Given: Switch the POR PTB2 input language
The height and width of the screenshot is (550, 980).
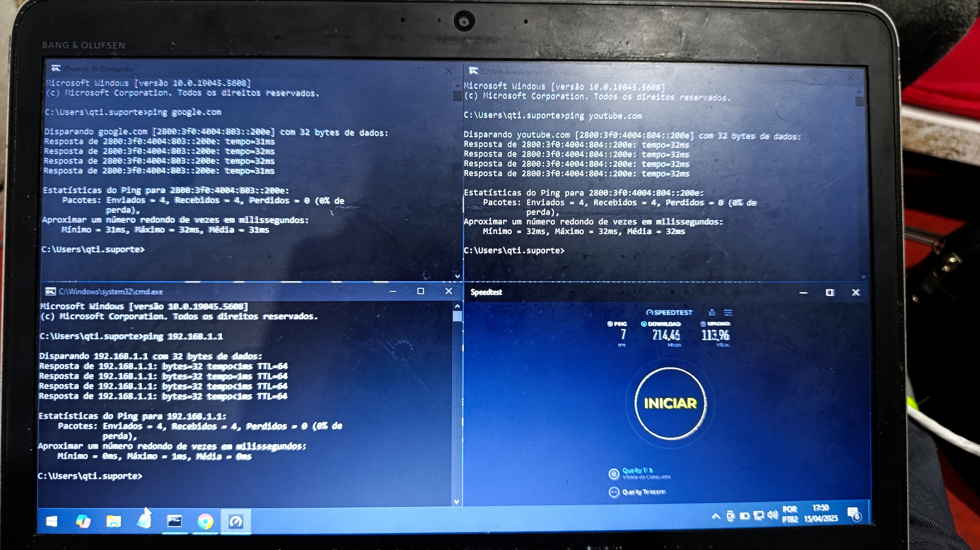Looking at the screenshot, I should 790,514.
